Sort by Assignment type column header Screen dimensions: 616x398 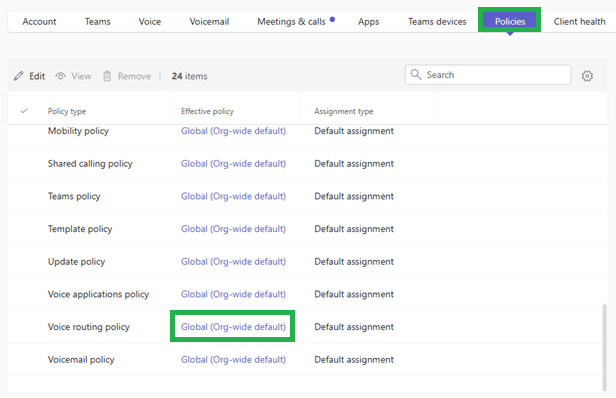(x=343, y=111)
